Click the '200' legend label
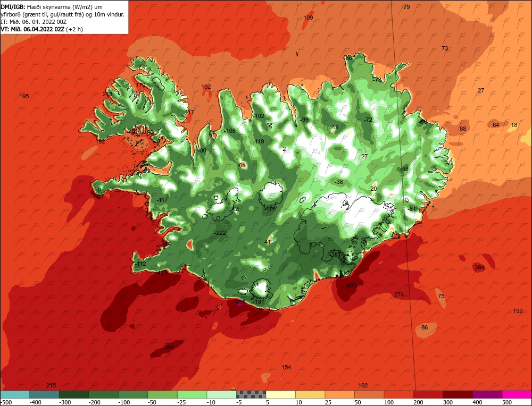The height and width of the screenshot is (406, 532). point(418,402)
